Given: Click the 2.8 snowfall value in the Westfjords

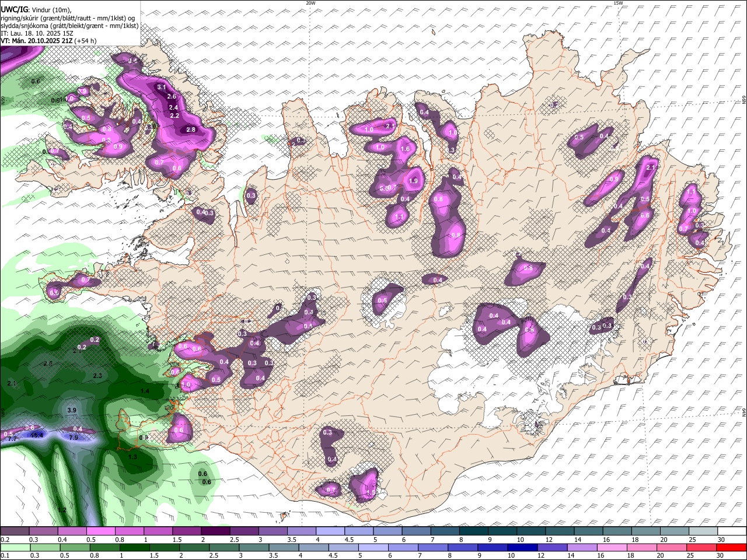Looking at the screenshot, I should tap(191, 129).
